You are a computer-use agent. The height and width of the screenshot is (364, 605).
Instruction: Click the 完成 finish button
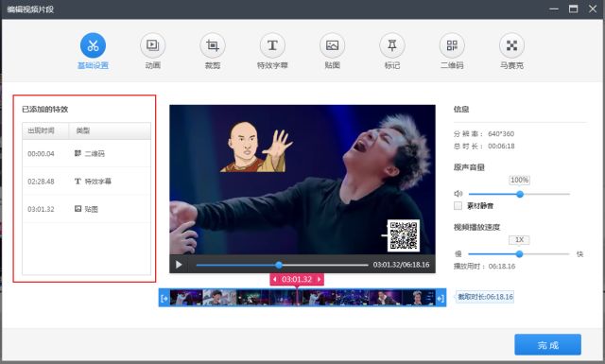click(x=547, y=345)
